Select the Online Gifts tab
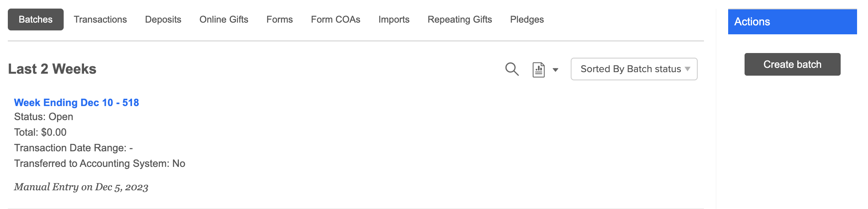This screenshot has height=209, width=868. [224, 19]
